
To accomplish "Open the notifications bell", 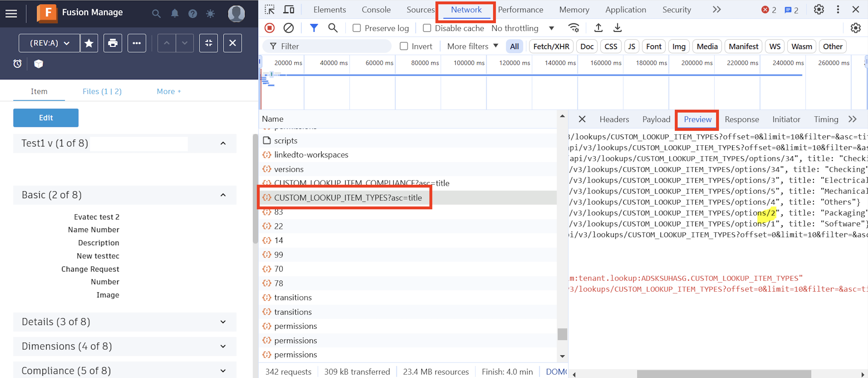I will pos(175,13).
